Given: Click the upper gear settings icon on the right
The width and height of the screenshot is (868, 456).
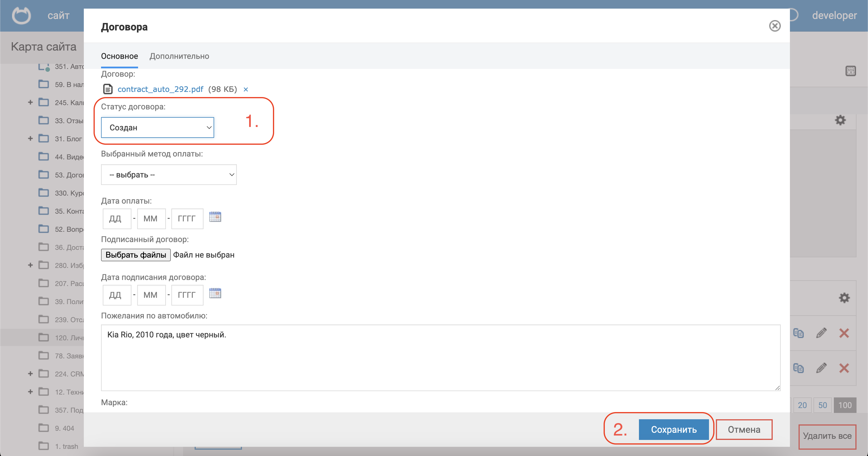Looking at the screenshot, I should pos(840,120).
